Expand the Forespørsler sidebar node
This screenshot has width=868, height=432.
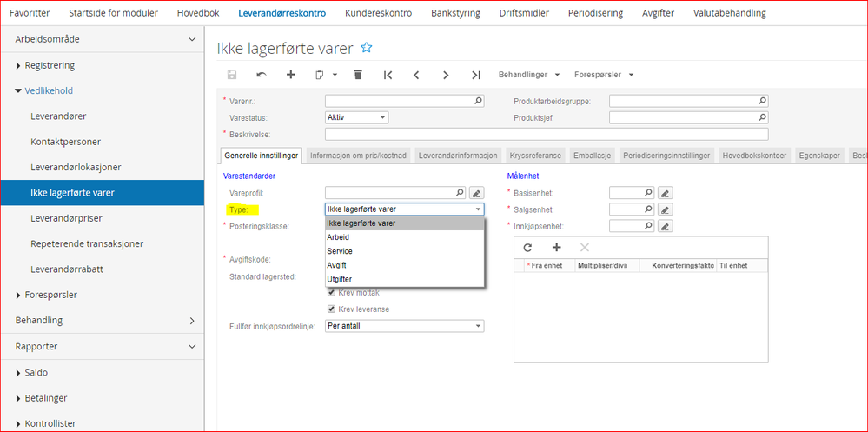pyautogui.click(x=18, y=296)
